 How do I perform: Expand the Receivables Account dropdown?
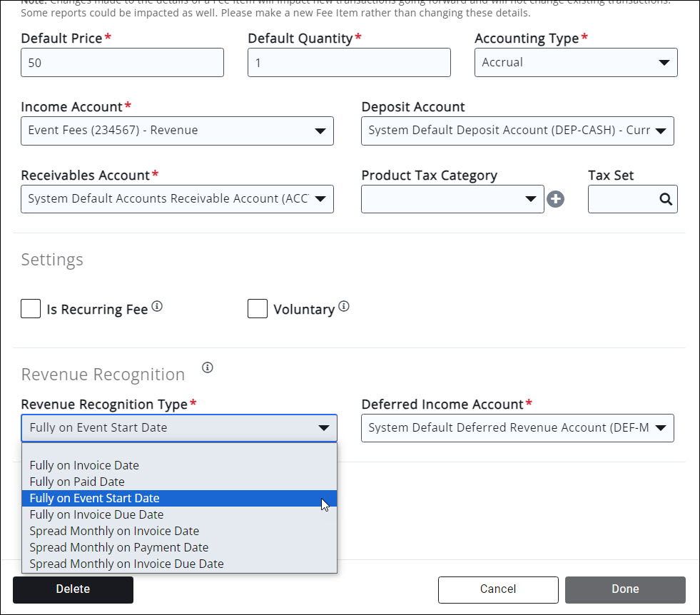click(177, 199)
